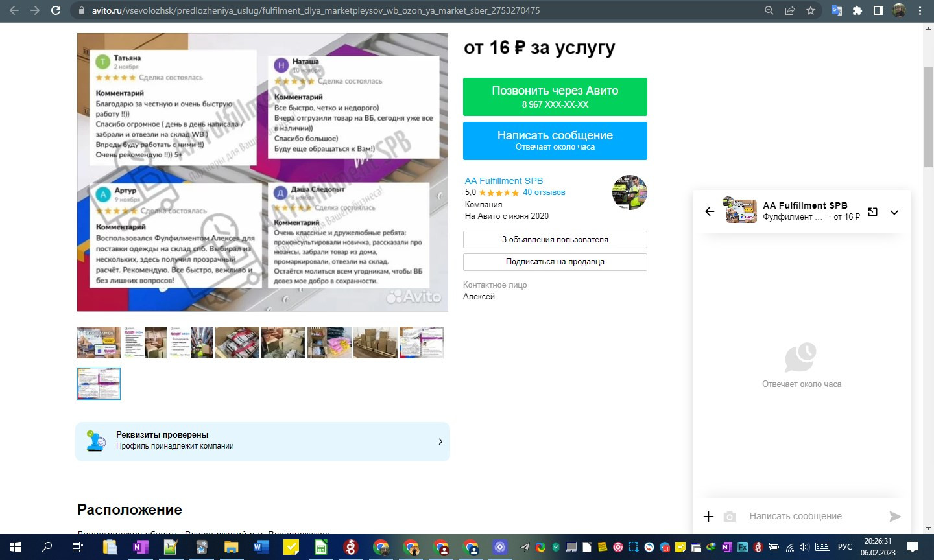Image resolution: width=934 pixels, height=560 pixels.
Task: Click blue Написать сообщение button
Action: [555, 141]
